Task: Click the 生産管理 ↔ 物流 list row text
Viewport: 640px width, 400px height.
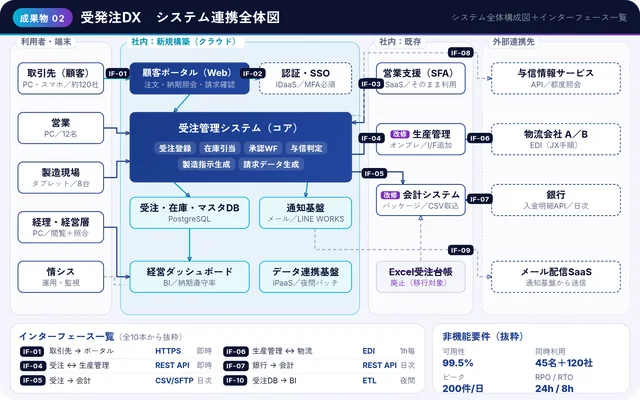Action: point(282,351)
